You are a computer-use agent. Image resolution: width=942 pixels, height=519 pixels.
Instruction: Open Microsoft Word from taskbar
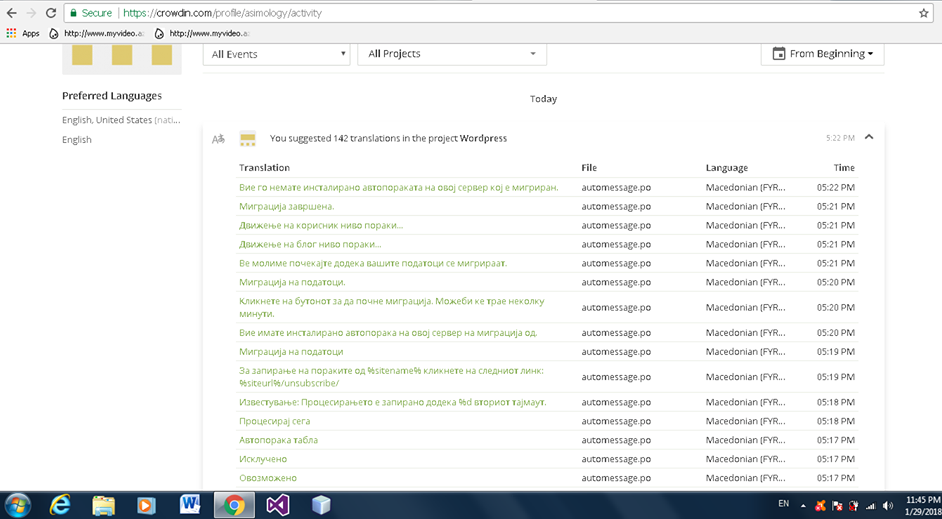(190, 505)
